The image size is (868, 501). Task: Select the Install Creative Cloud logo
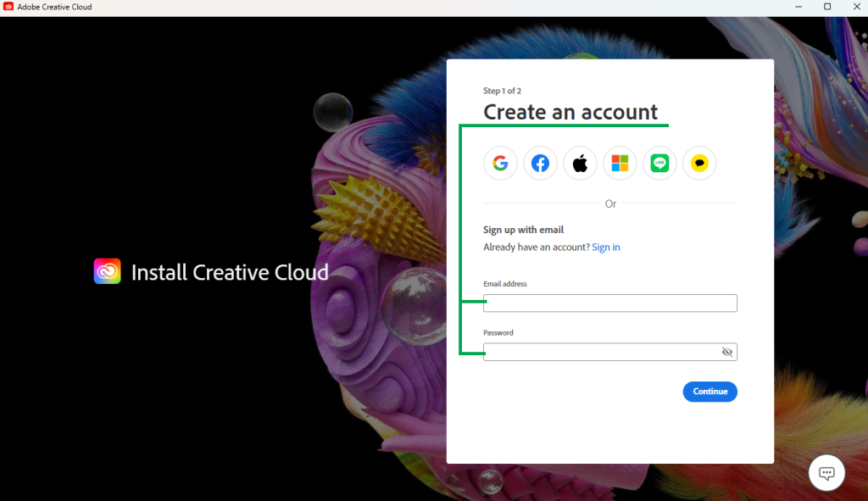108,271
